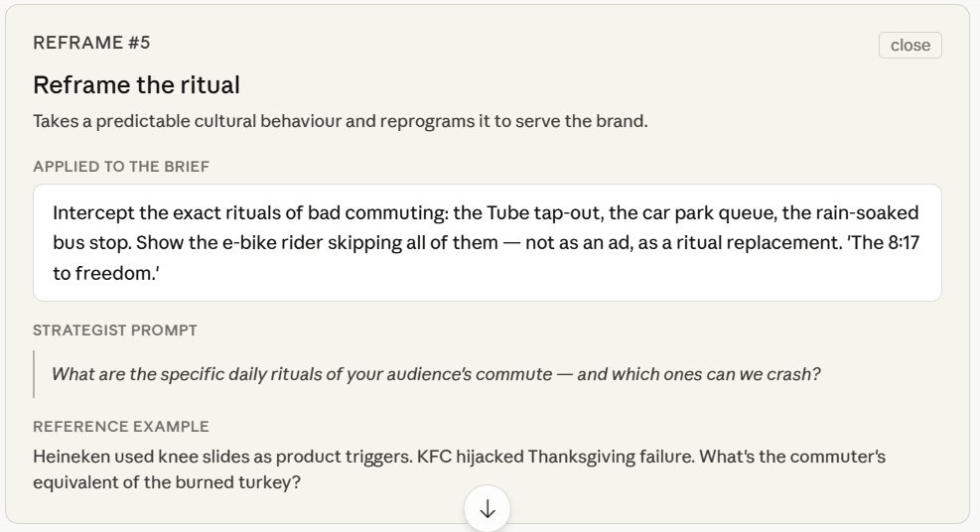Viewport: 980px width, 532px height.
Task: Click the REFRAME #5 label
Action: click(x=92, y=43)
